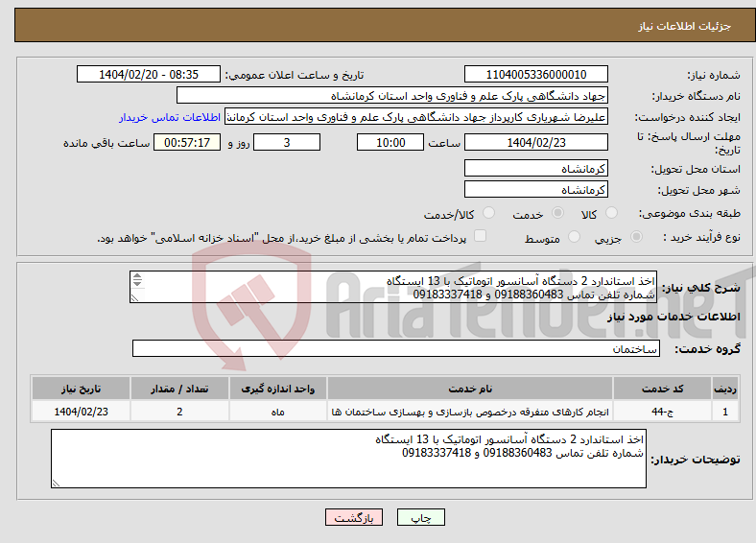This screenshot has height=543, width=756.
Task: Click the تاریخ نیاز column header
Action: point(81,389)
